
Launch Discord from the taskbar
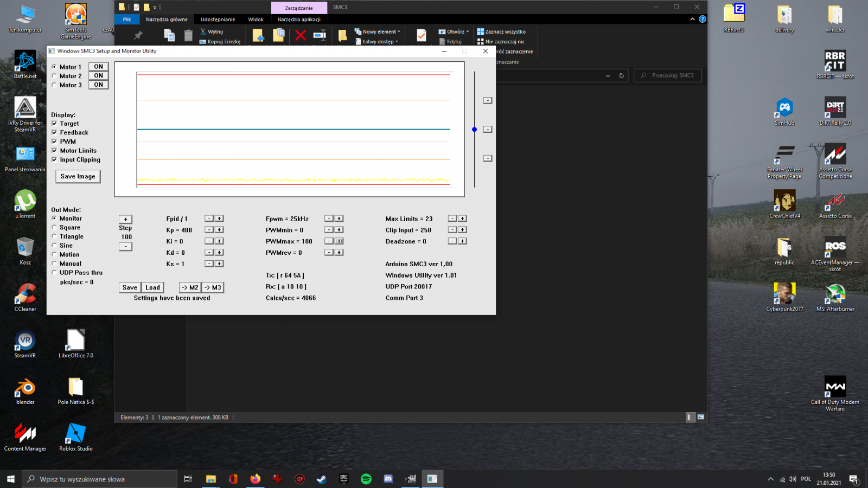pos(388,479)
